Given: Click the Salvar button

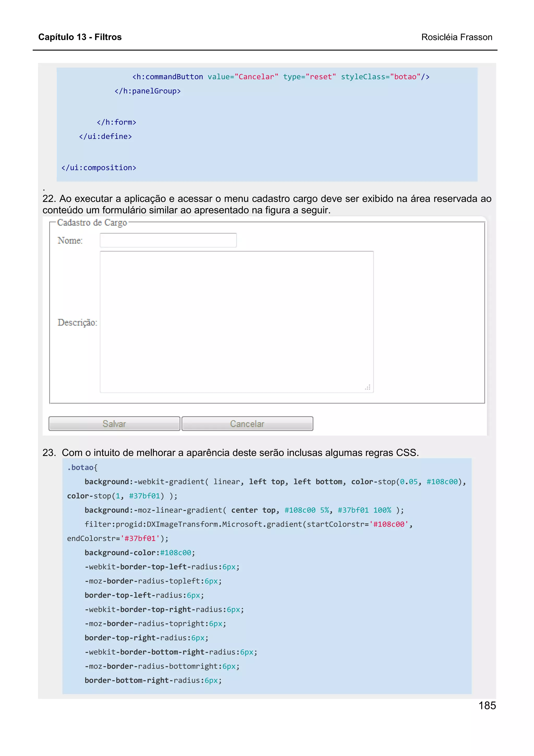Looking at the screenshot, I should point(114,423).
